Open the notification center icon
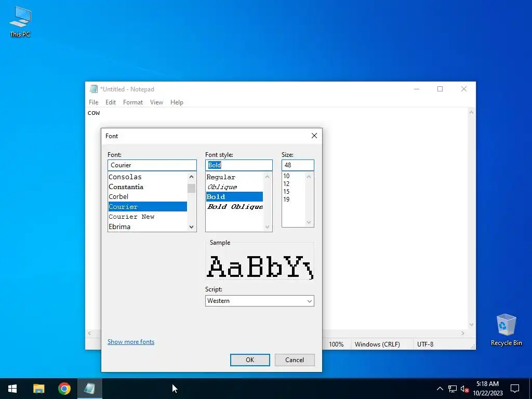Screen dimensions: 532x399 pos(515,389)
